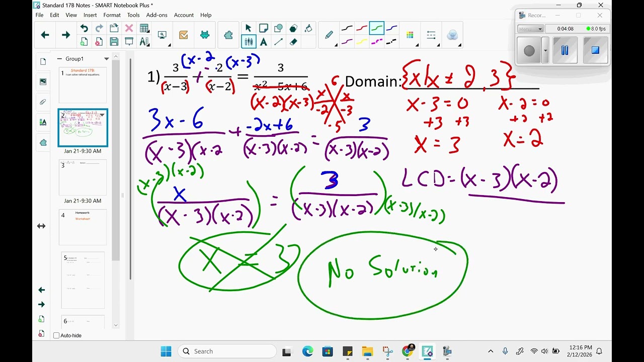Pick the blue solid pen
644x362 pixels.
(x=391, y=28)
